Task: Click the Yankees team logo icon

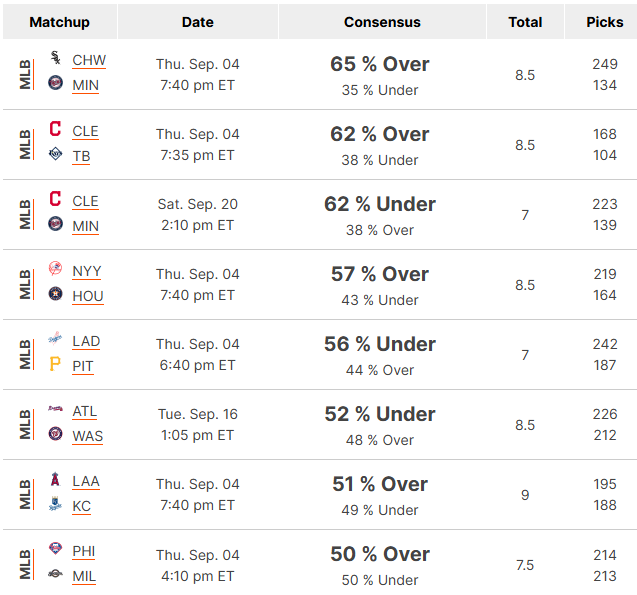Action: click(x=56, y=268)
